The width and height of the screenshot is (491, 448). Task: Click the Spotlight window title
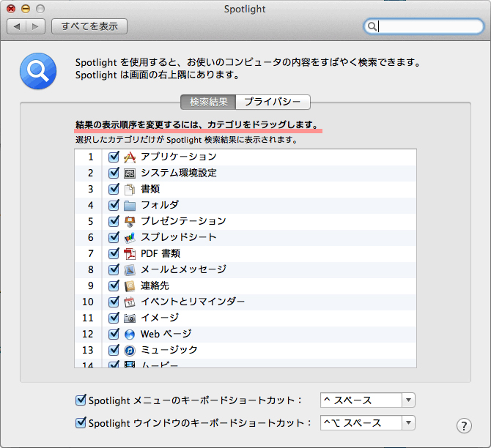click(x=245, y=9)
